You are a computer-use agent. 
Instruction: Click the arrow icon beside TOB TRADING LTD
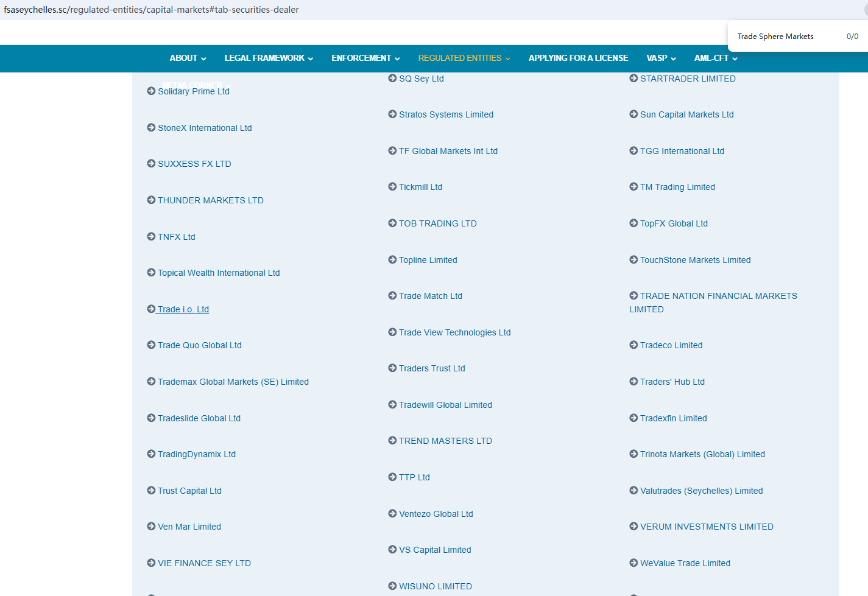392,223
